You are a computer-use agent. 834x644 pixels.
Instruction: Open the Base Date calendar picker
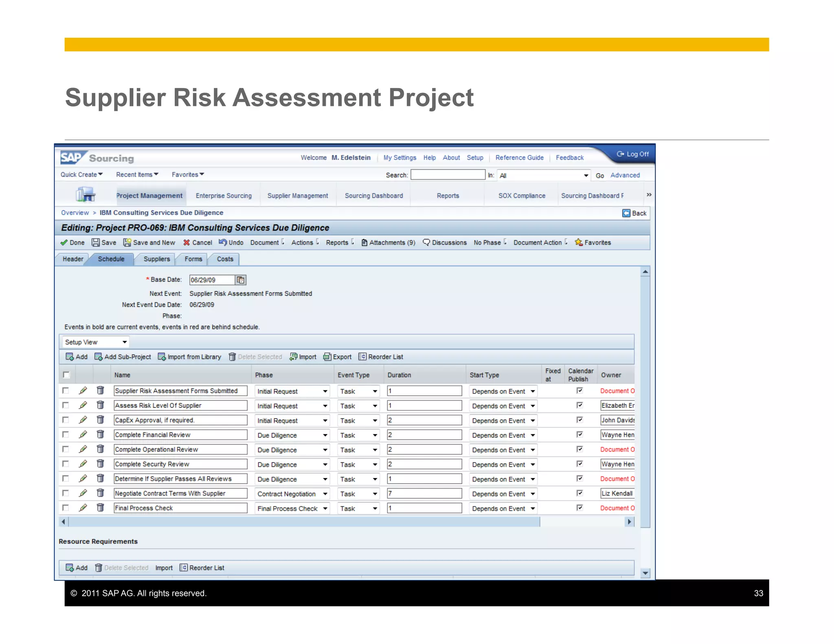coord(241,280)
